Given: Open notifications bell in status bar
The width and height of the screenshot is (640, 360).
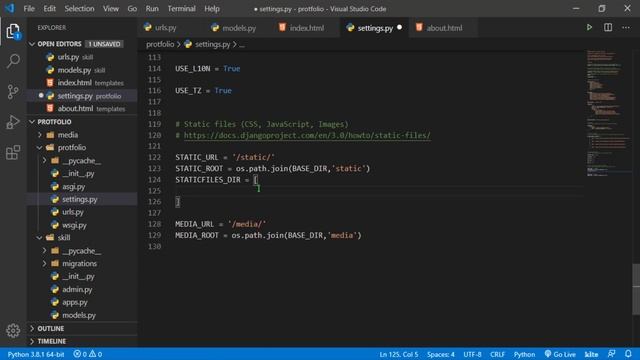Looking at the screenshot, I should pyautogui.click(x=628, y=354).
